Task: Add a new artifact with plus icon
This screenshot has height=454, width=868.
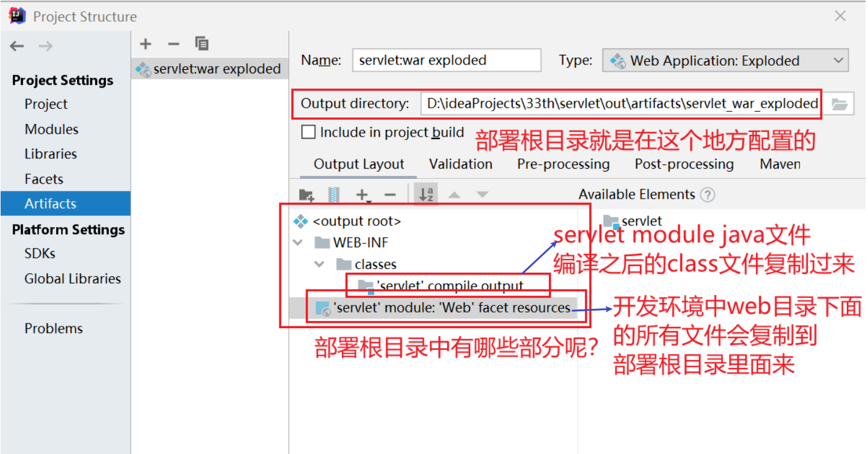Action: (x=145, y=44)
